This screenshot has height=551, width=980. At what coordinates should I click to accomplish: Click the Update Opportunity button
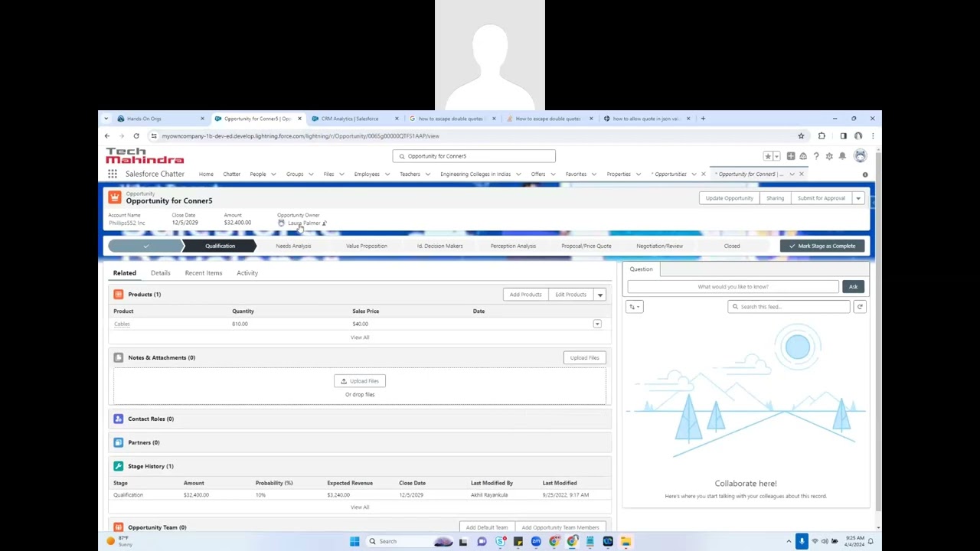[730, 198]
